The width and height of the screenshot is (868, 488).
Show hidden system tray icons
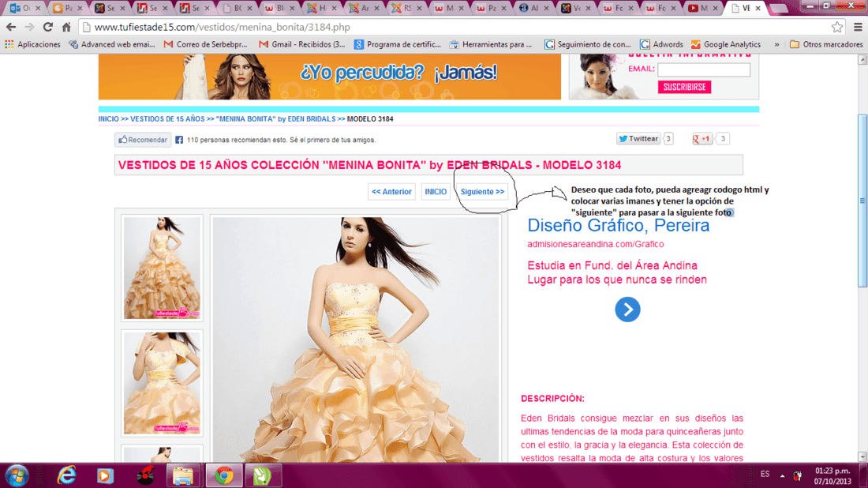[782, 475]
